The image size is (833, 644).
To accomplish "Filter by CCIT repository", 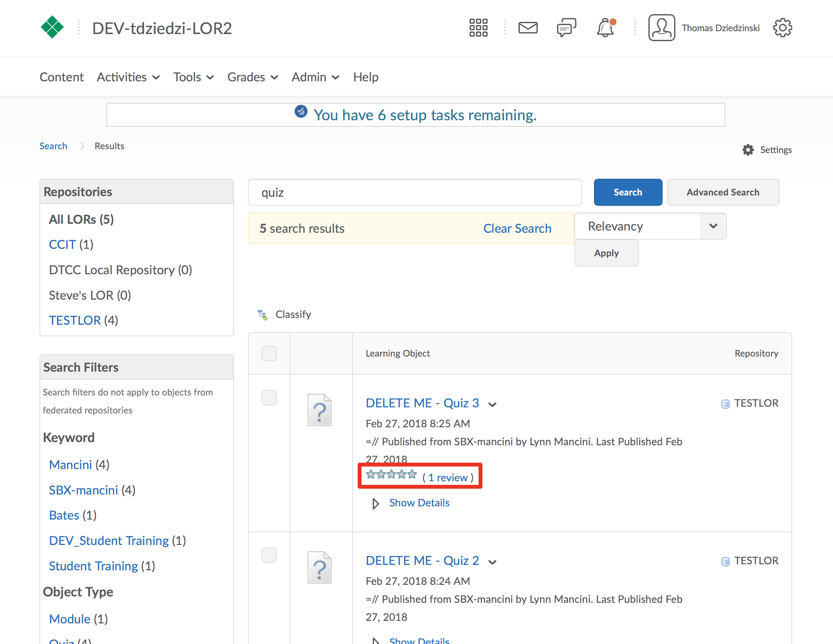I will 62,245.
